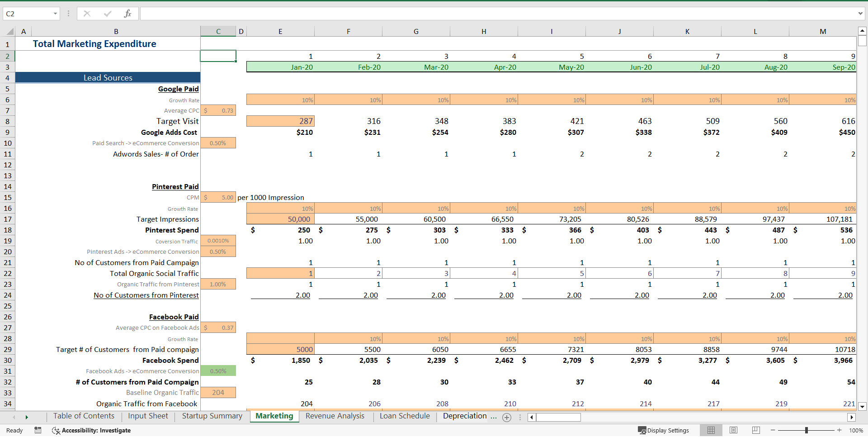Switch to Normal view icon
Screen dimensions: 868x437
tap(711, 430)
